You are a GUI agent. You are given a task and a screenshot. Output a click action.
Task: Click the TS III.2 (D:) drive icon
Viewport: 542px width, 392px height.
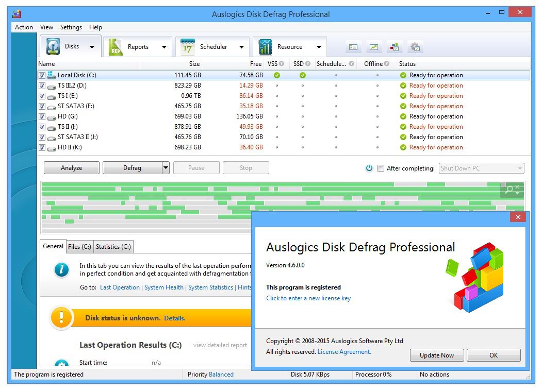point(52,86)
